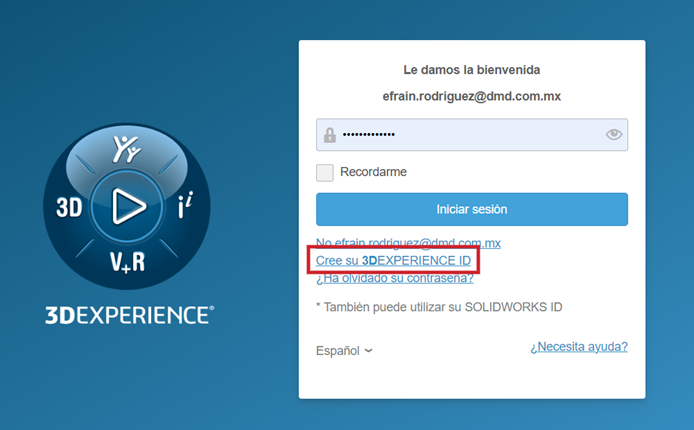The image size is (694, 430).
Task: Select the information quadrant of the compass
Action: [x=185, y=205]
